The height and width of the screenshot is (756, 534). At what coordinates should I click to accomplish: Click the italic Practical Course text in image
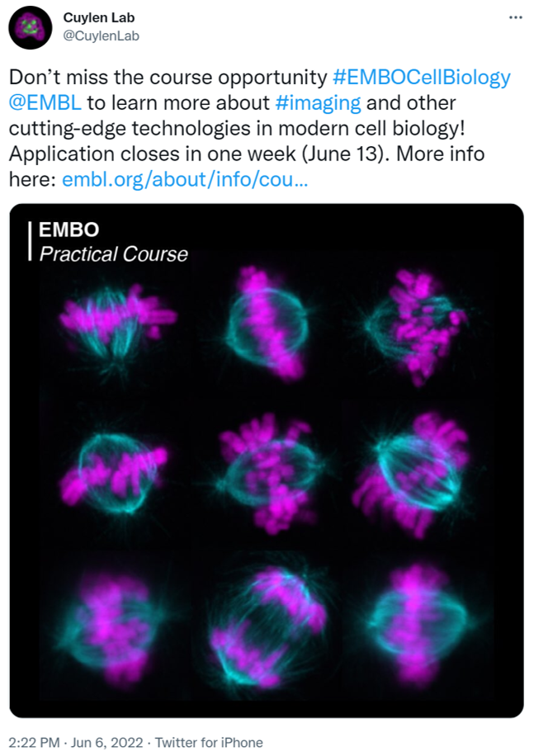[x=113, y=253]
